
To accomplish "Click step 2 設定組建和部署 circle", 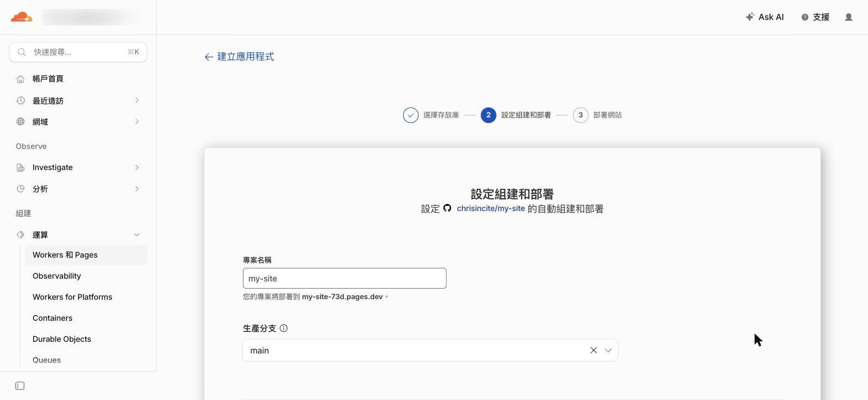I will coord(488,115).
